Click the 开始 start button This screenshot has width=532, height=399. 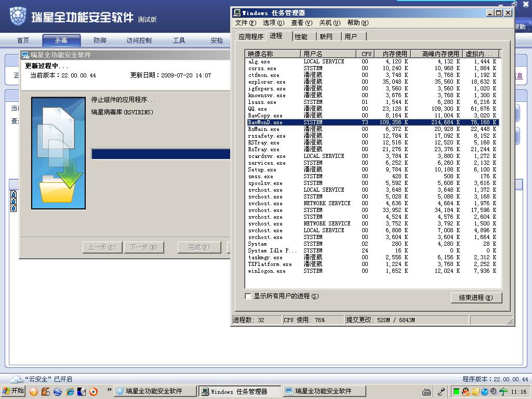click(x=14, y=391)
